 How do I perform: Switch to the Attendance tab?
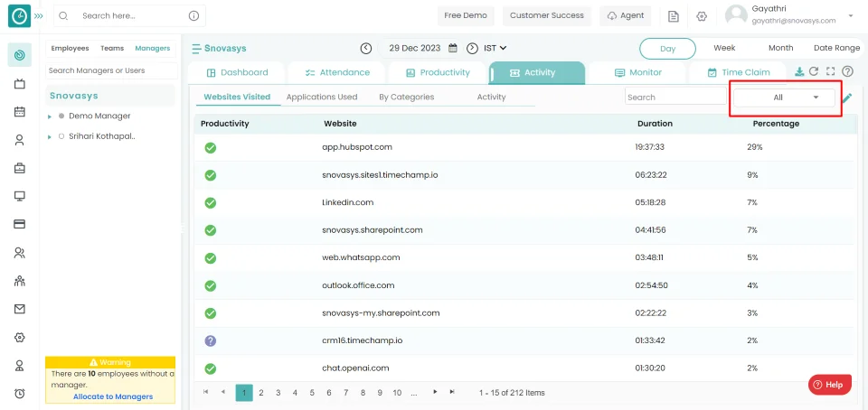(336, 72)
